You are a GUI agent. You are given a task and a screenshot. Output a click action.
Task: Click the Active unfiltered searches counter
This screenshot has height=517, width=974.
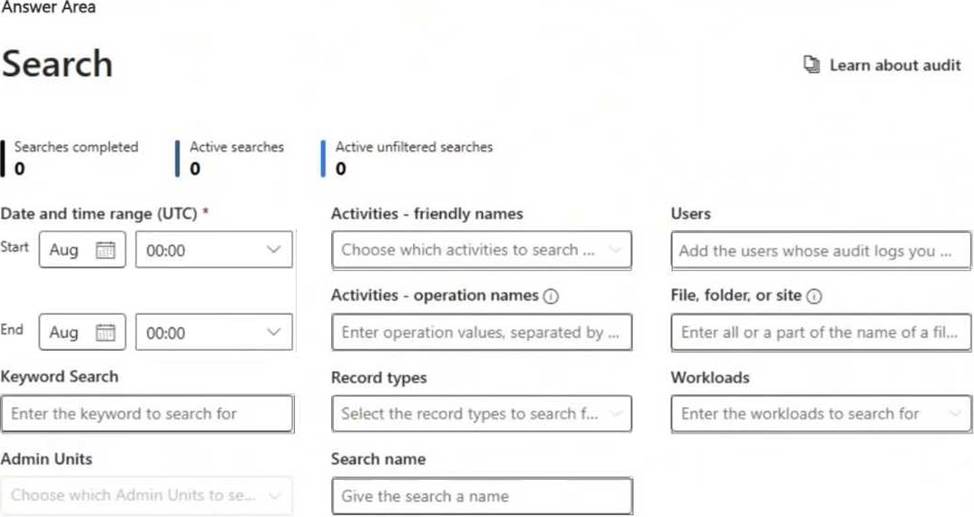pyautogui.click(x=413, y=158)
